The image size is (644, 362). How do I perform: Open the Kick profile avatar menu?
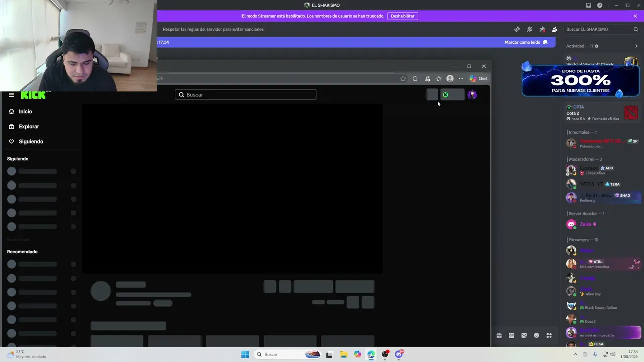(x=472, y=95)
